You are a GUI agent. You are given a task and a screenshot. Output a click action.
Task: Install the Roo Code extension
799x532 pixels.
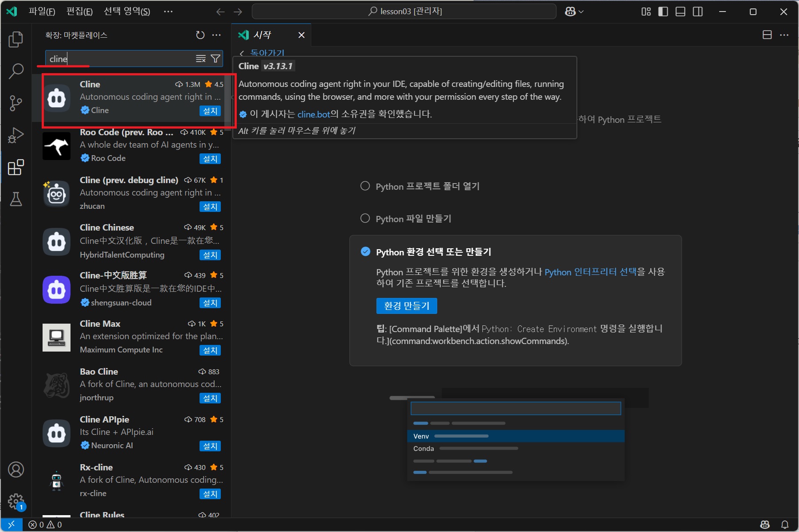click(210, 159)
